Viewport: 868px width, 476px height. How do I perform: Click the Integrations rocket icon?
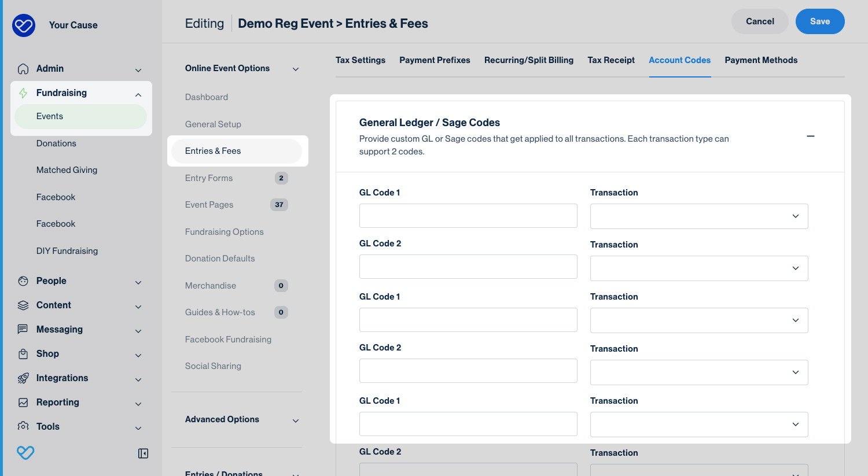coord(23,378)
